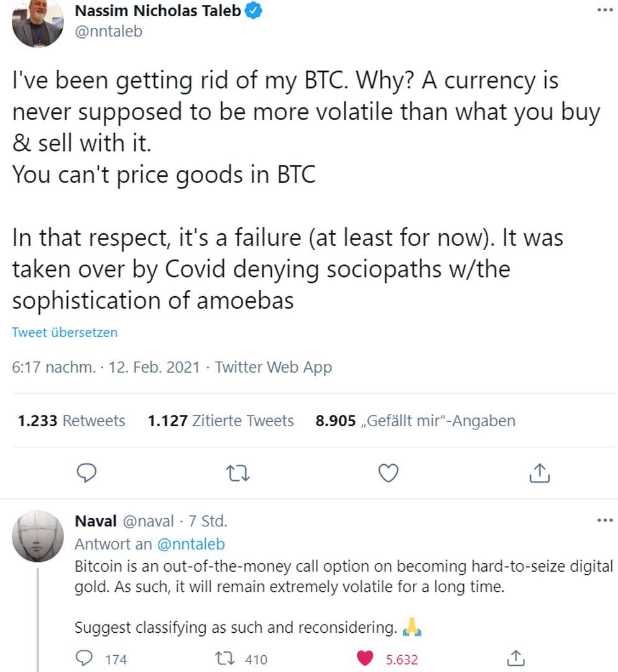Open more options menu on Naval's reply
618x672 pixels.
point(604,521)
